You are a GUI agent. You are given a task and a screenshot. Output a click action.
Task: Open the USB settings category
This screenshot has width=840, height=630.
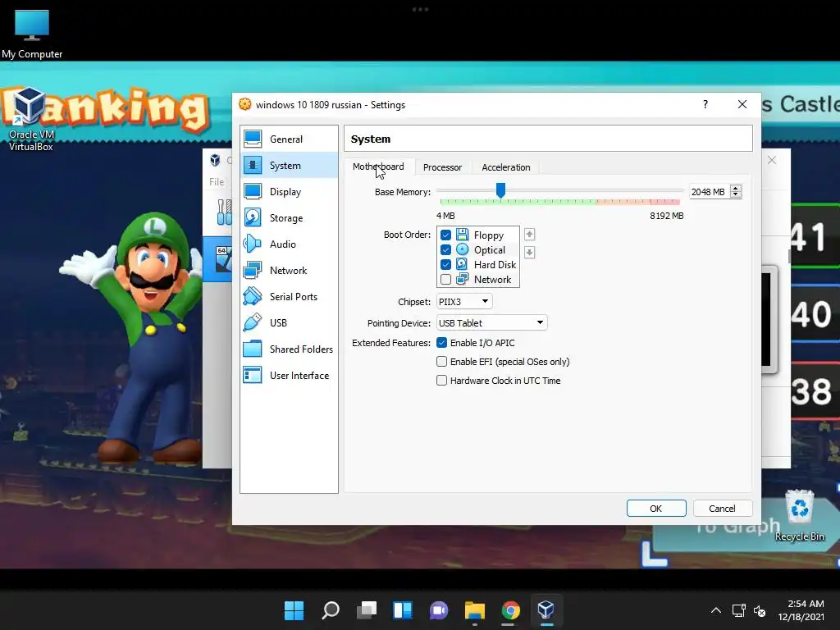(x=289, y=323)
